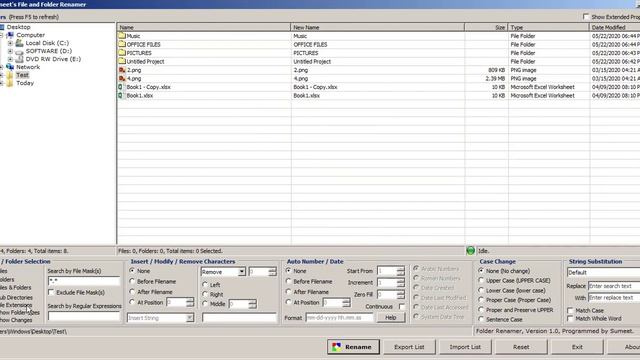Click the Book1 - Copy.xlsx Excel icon
Viewport: 640px width, 360px height.
point(120,87)
